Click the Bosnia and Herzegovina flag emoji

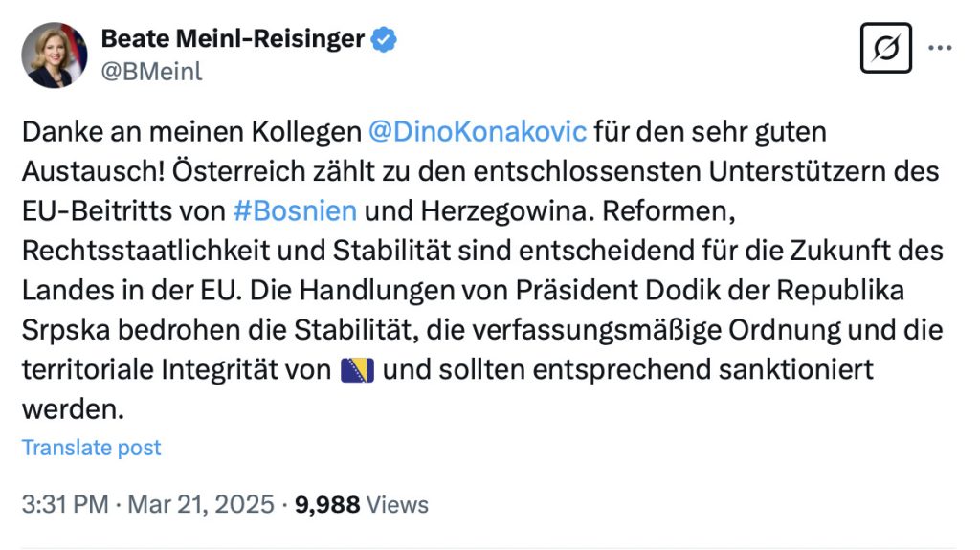356,368
